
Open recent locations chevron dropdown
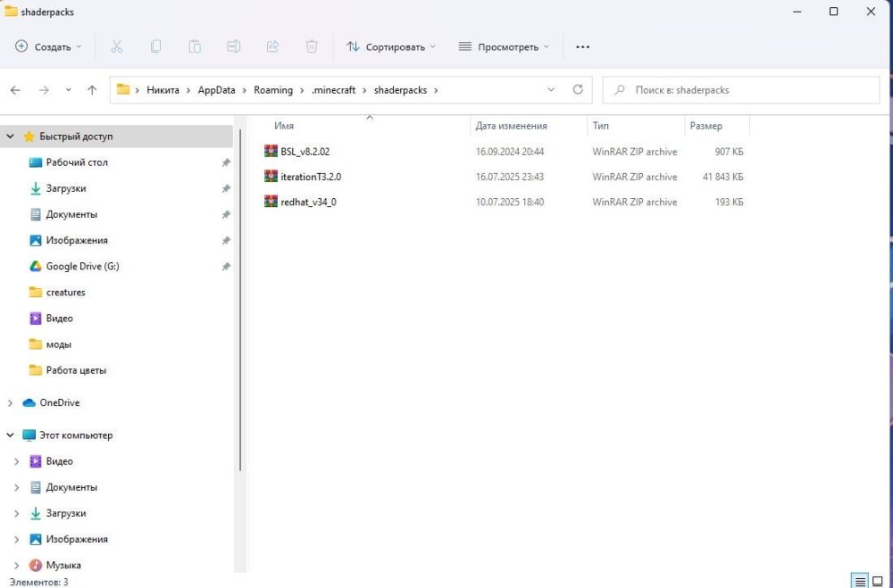69,90
